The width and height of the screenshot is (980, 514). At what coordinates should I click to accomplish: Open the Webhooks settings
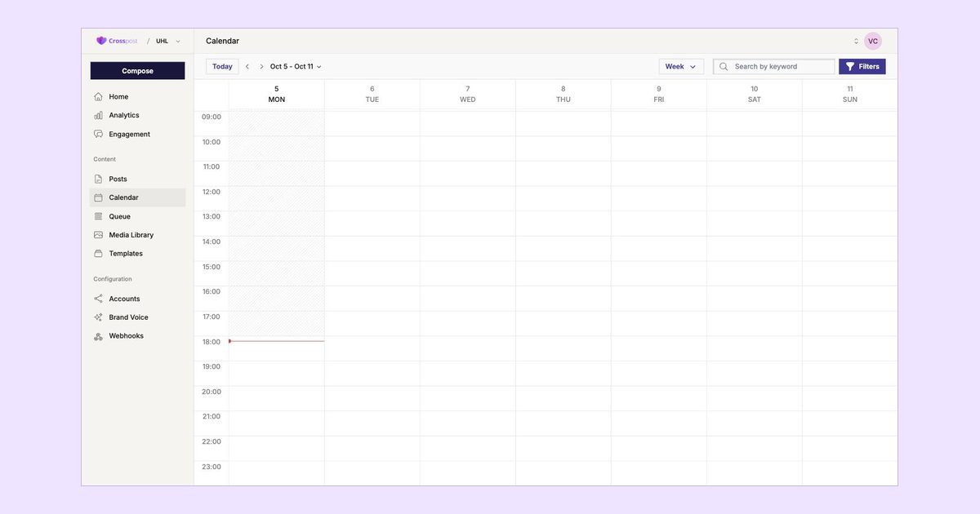pyautogui.click(x=137, y=336)
